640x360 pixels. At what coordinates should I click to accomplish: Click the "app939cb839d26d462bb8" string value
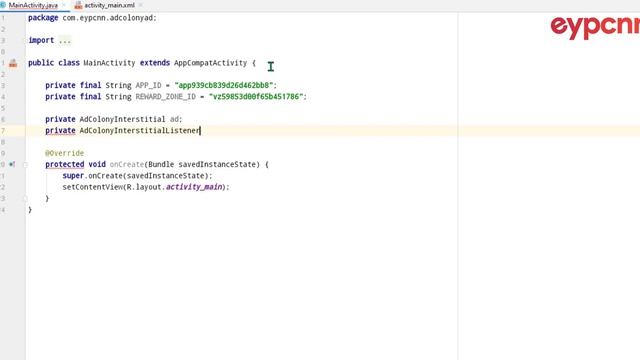(224, 85)
